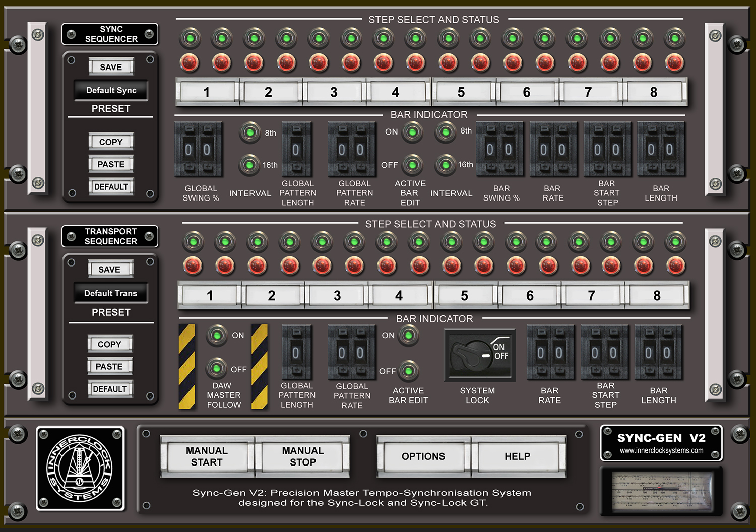This screenshot has width=756, height=532.
Task: Toggle first red step LED in Transport Sequencer
Action: click(193, 265)
